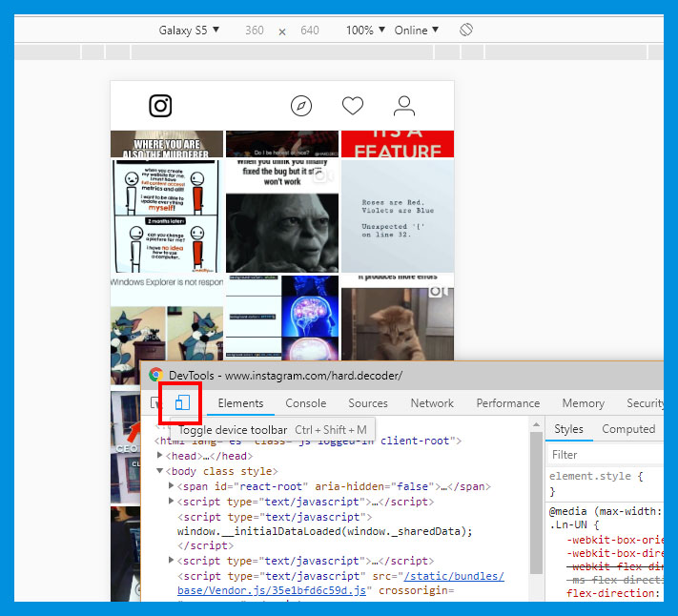
Task: Switch to the Console tab
Action: click(306, 403)
